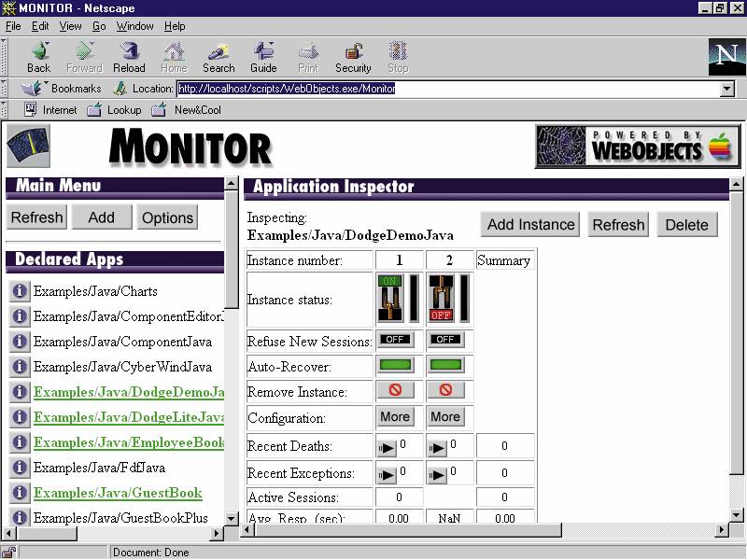Inspect info icon for Examples/Java/ComponentJava
Image resolution: width=747 pixels, height=560 pixels.
coord(19,342)
